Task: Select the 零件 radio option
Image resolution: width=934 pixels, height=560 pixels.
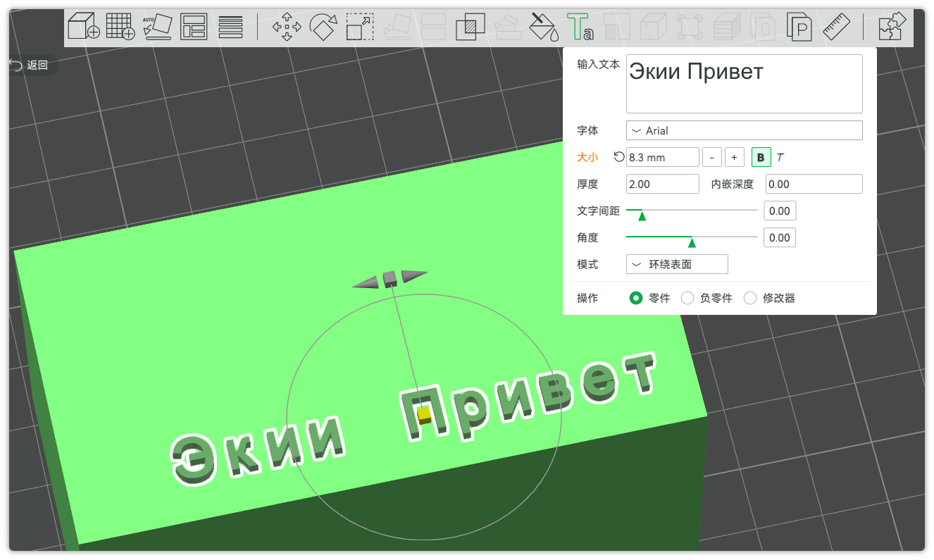Action: pos(636,298)
